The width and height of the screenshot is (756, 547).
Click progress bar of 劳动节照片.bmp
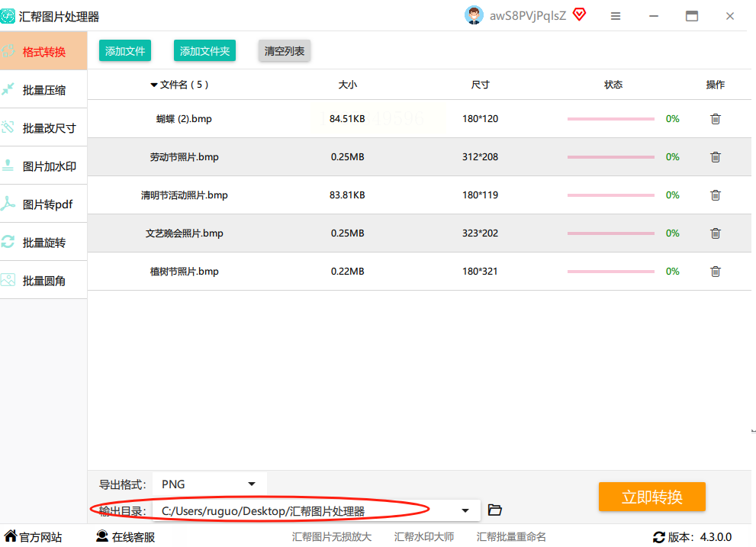tap(611, 156)
